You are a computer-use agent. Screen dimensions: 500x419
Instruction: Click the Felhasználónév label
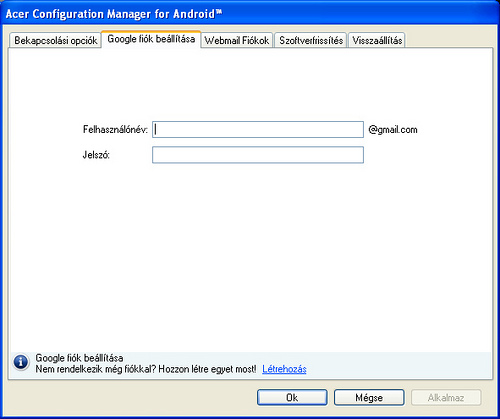115,129
